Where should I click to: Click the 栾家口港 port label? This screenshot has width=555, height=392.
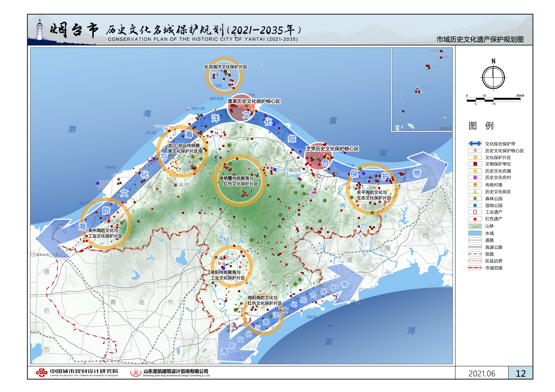pos(198,109)
